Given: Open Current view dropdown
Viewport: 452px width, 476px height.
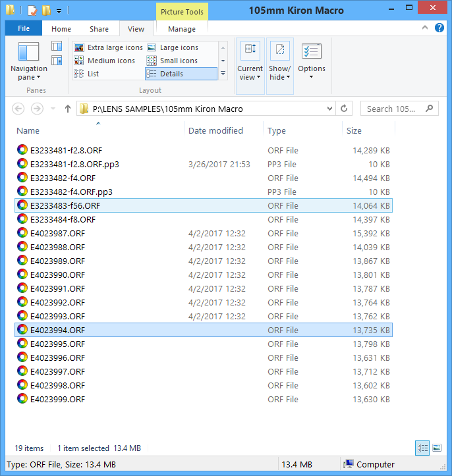Looking at the screenshot, I should pos(250,66).
